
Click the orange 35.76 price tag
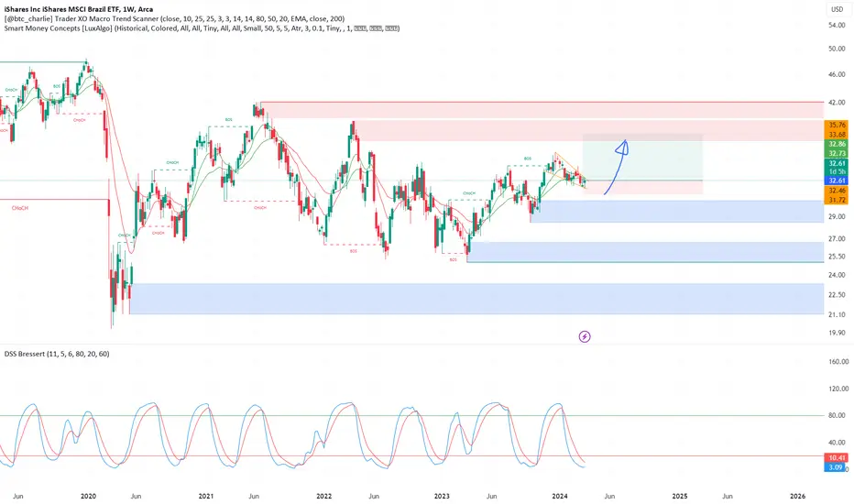coord(838,125)
